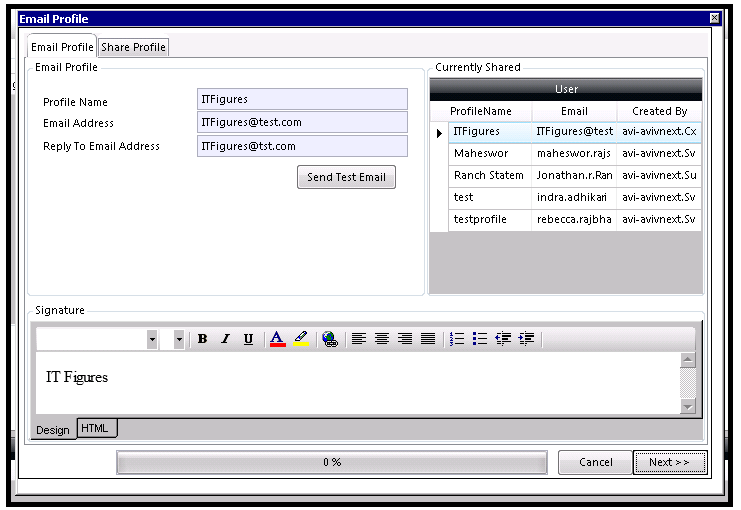Insert a hyperlink with globe icon
Viewport: 741px width, 510px height.
click(x=330, y=339)
